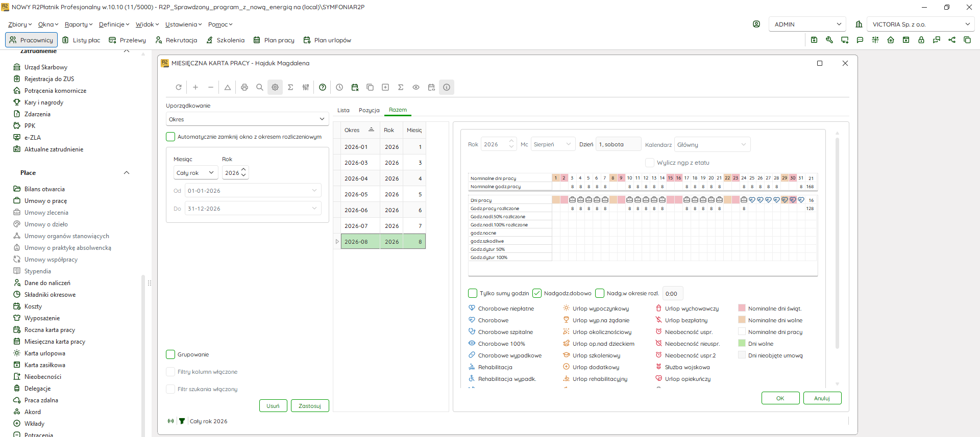Toggle the Grupowanie checkbox
Image resolution: width=980 pixels, height=437 pixels.
170,354
